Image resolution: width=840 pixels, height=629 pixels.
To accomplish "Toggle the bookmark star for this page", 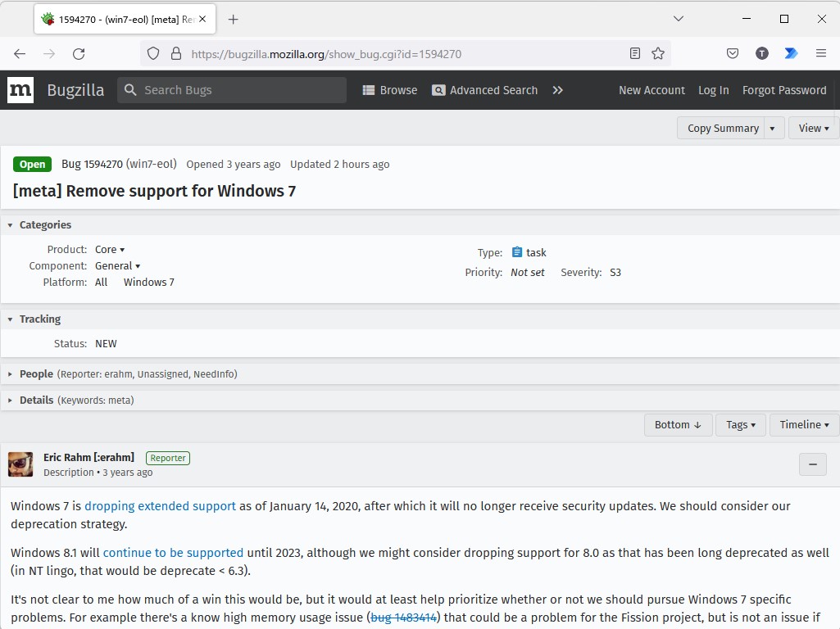I will pos(658,53).
